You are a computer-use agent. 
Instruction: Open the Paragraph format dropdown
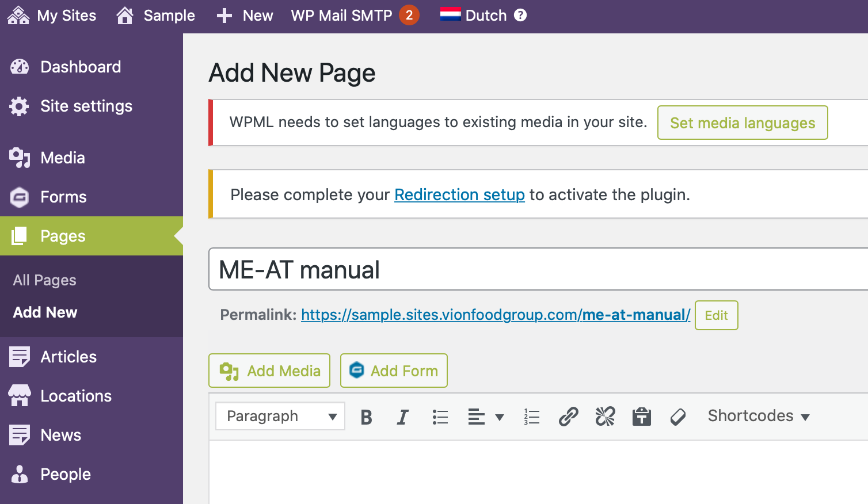click(x=280, y=416)
